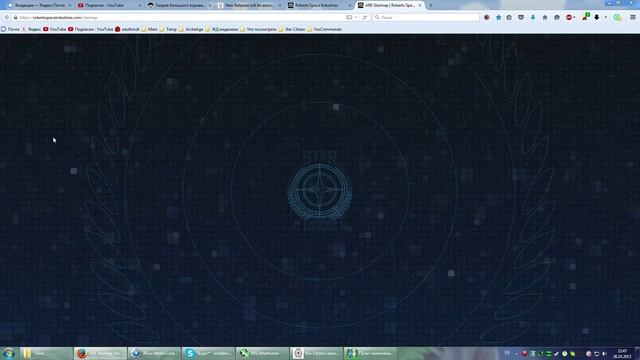Open the New Releases tab
Viewport: 640px width, 360px height.
click(x=249, y=5)
